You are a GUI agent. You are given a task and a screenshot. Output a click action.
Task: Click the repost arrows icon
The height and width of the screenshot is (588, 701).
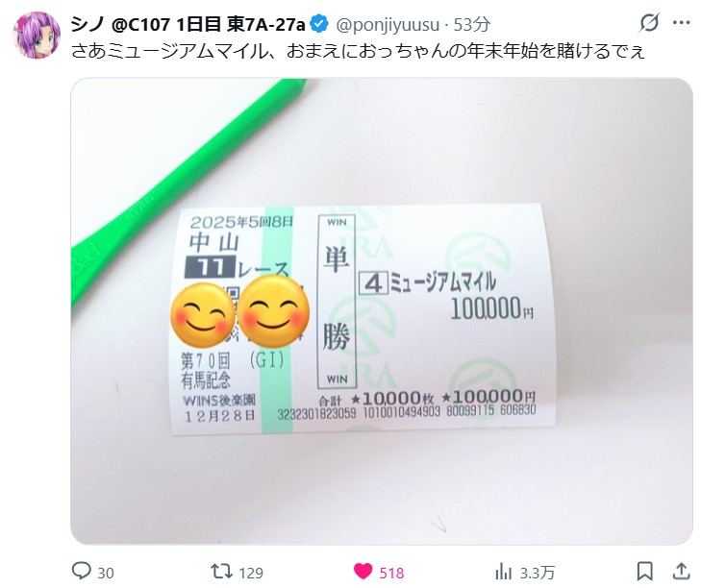(x=221, y=572)
